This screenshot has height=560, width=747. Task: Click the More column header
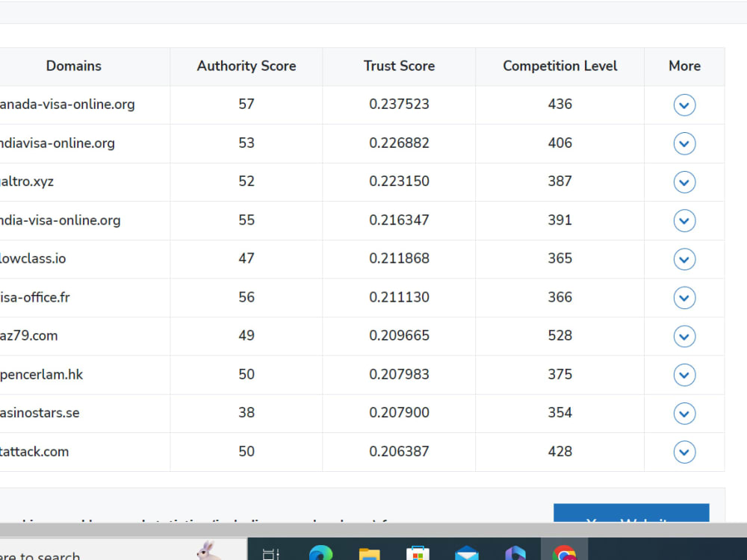[x=684, y=66]
